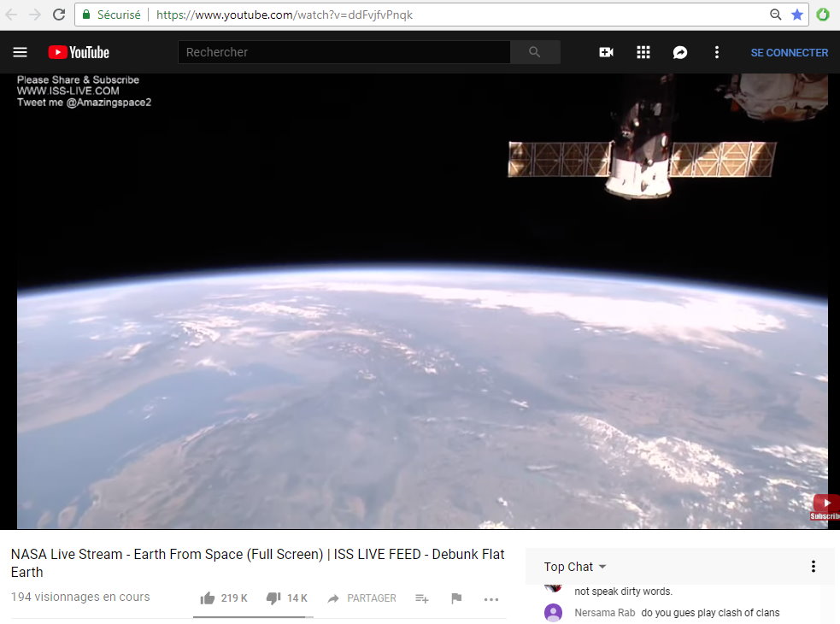Click the browser forward arrow
Viewport: 840px width, 624px height.
35,15
